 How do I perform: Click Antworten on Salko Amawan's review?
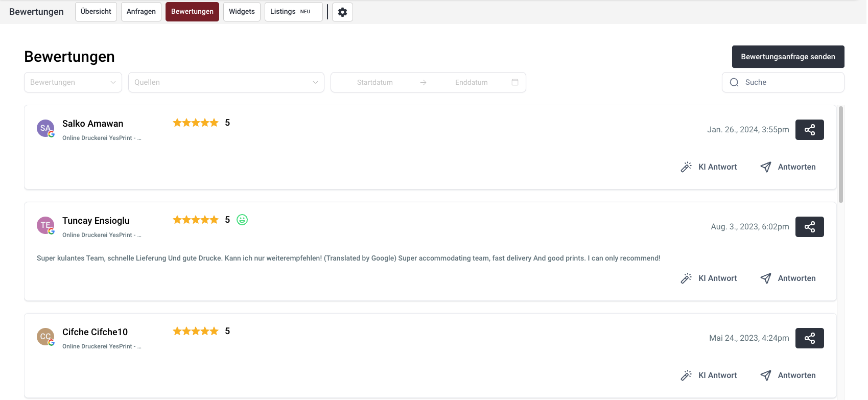click(788, 167)
